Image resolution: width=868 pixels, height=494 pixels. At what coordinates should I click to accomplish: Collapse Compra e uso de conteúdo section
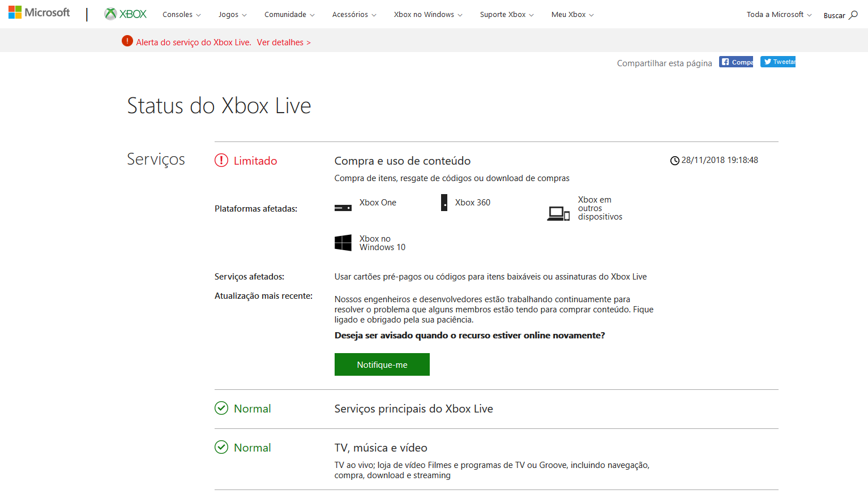tap(403, 161)
